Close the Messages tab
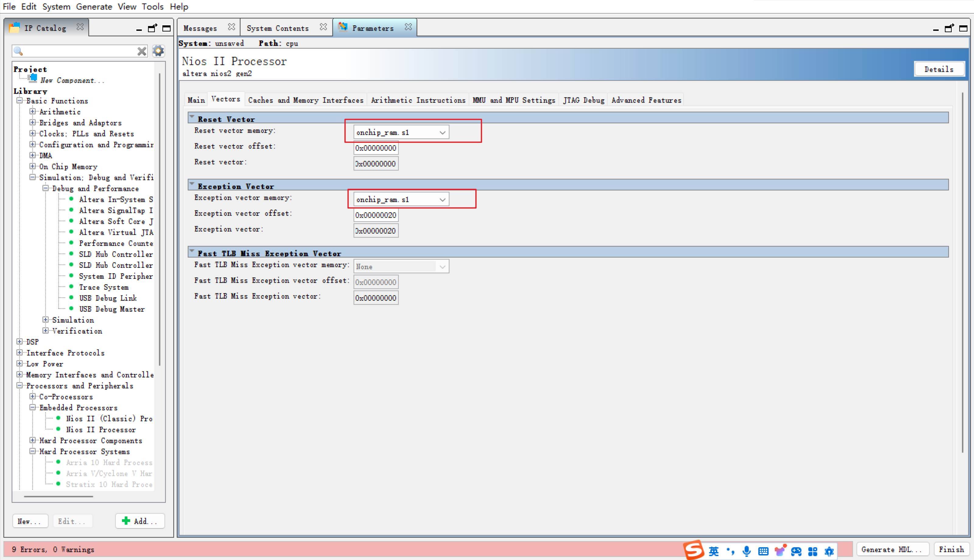The height and width of the screenshot is (560, 974). [231, 27]
